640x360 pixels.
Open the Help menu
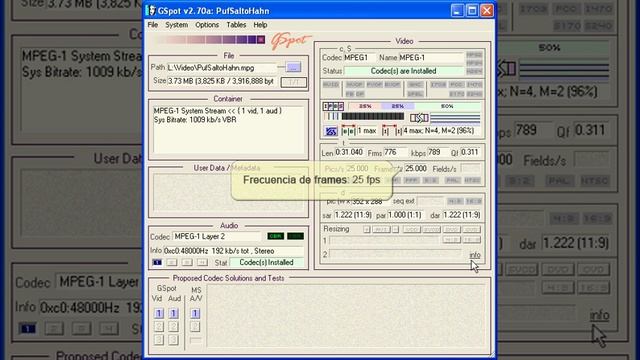click(x=260, y=25)
